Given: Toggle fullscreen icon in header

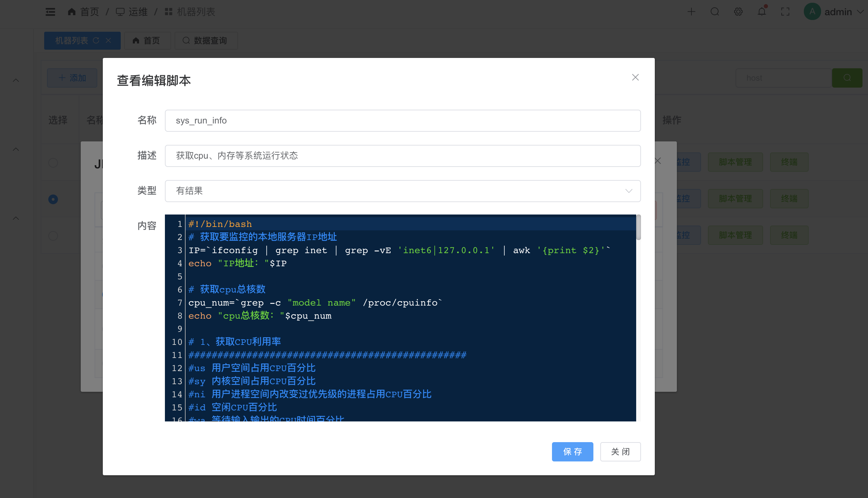Looking at the screenshot, I should (x=785, y=12).
